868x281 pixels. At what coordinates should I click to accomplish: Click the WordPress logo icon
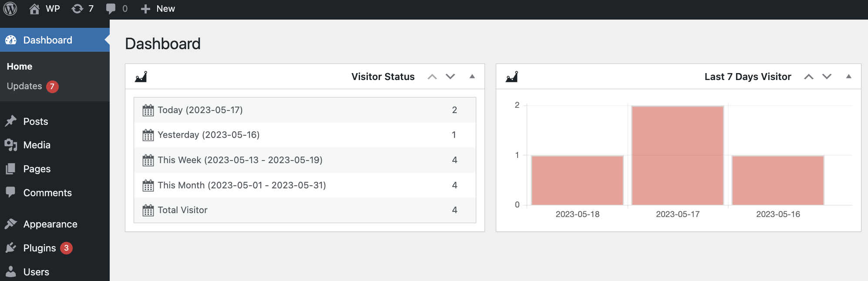[10, 9]
